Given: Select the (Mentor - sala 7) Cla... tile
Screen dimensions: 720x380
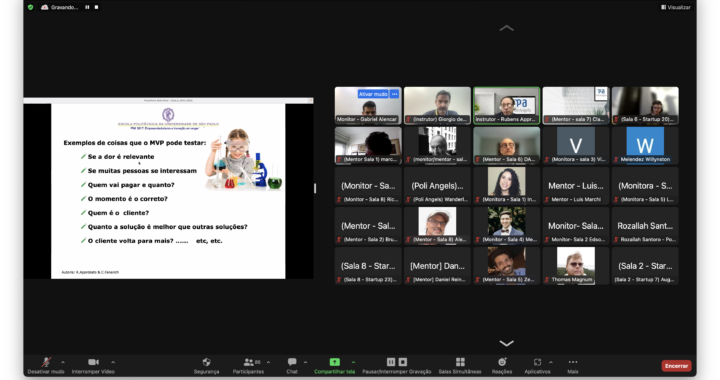Looking at the screenshot, I should click(576, 106).
